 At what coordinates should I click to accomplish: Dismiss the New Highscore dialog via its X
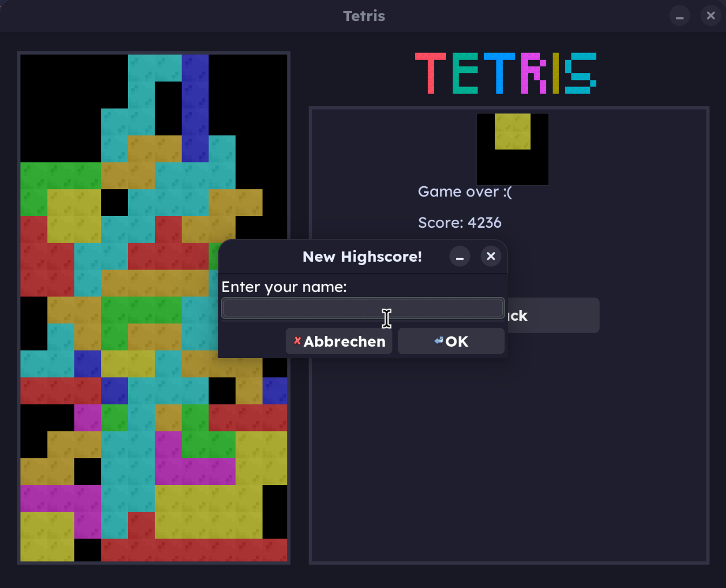pos(491,256)
